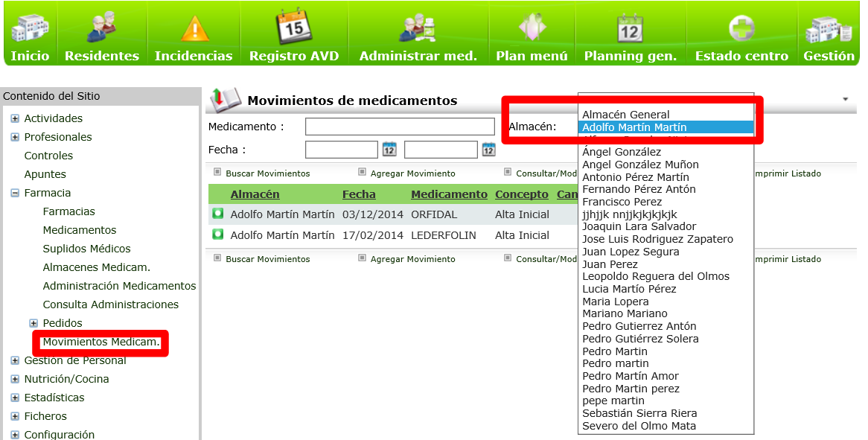The height and width of the screenshot is (440, 868).
Task: Select the ORFIDAL row green indicator
Action: pos(218,214)
